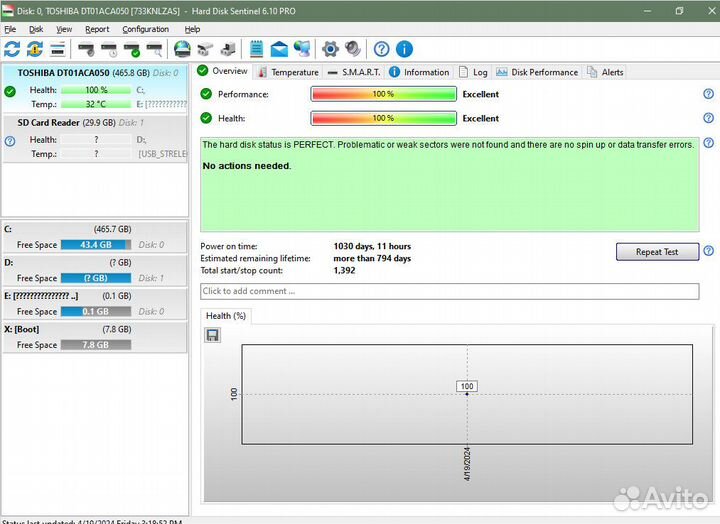Screen dimensions: 720x524
Task: Open the View menu
Action: tap(64, 29)
